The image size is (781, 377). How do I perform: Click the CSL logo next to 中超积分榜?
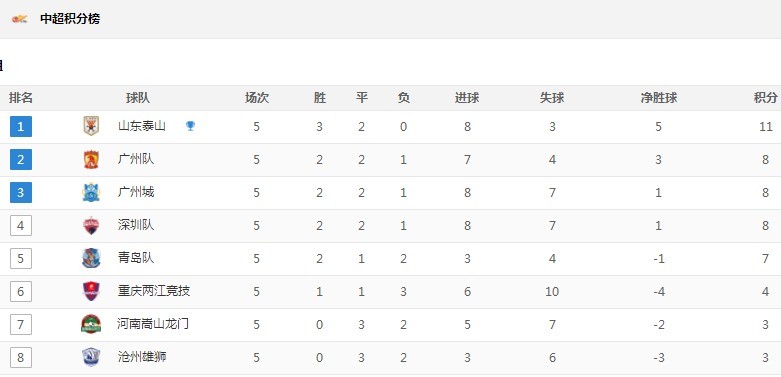(20, 19)
